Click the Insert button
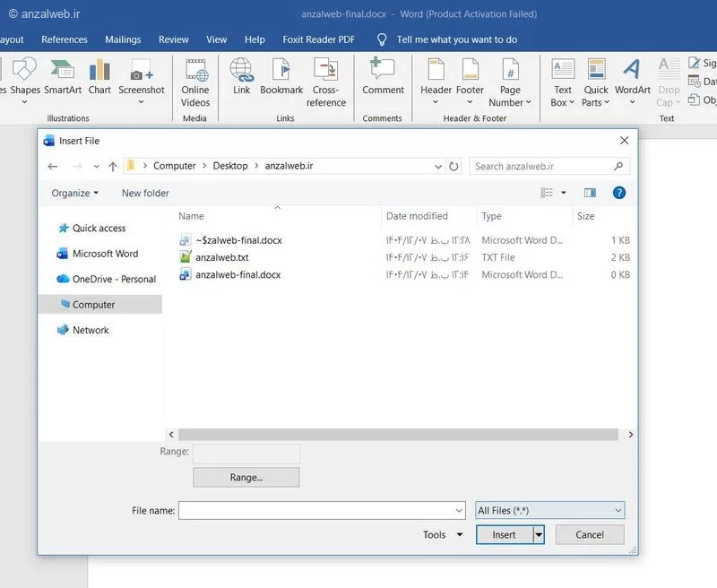Screen dimensions: 717x588 [505, 534]
